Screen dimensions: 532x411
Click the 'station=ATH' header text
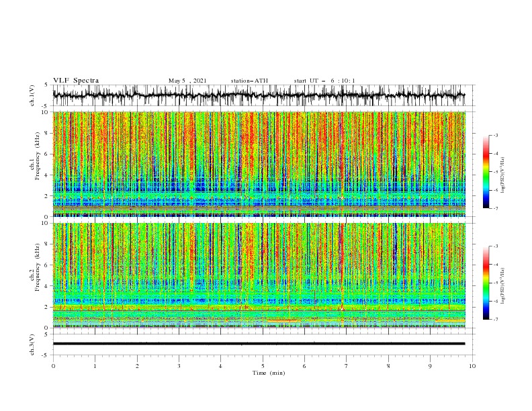coord(249,81)
